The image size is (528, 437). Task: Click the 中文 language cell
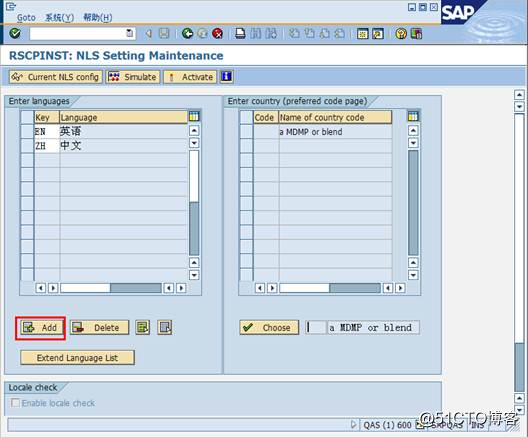click(x=123, y=146)
